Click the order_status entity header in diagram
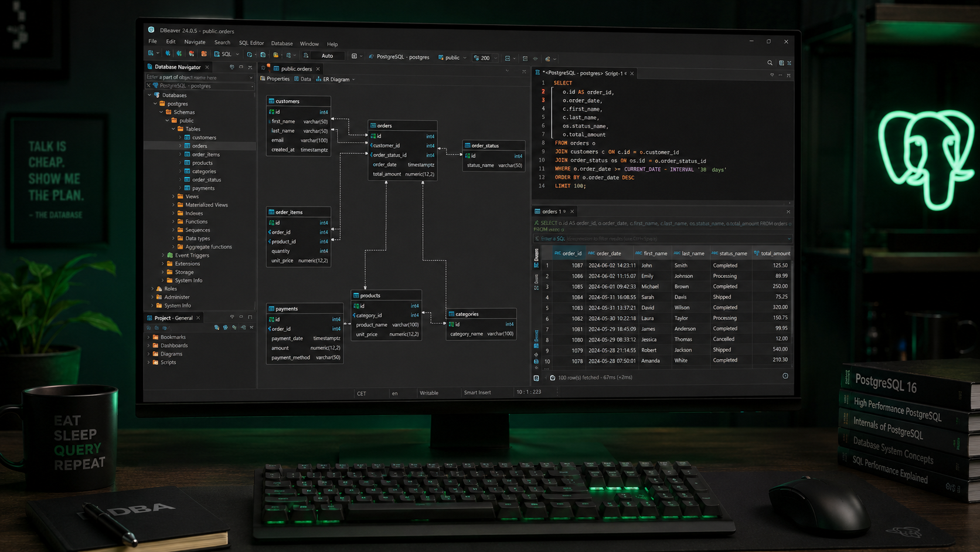The image size is (980, 552). (x=494, y=145)
